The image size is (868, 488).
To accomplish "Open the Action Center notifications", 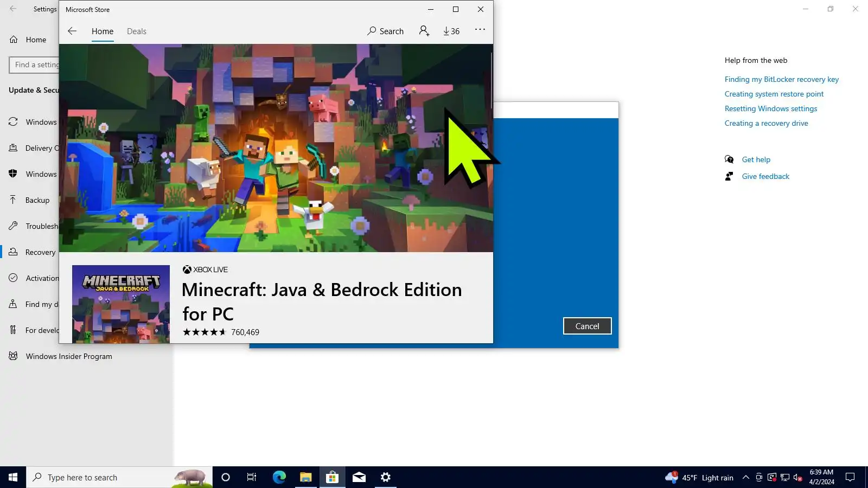I will (x=850, y=477).
